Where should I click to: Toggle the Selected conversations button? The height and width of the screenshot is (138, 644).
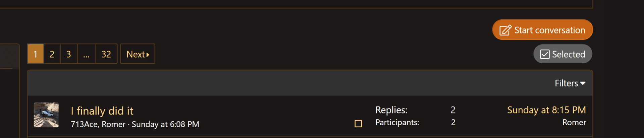coord(563,54)
